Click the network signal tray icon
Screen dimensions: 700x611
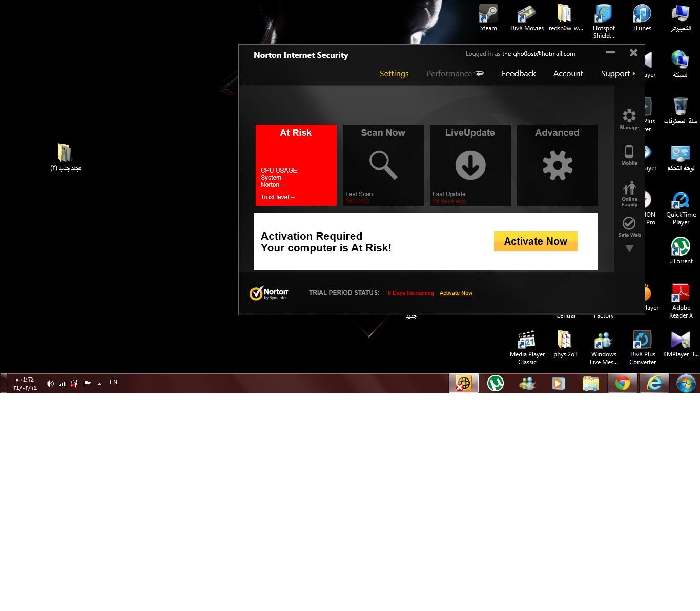(x=63, y=383)
